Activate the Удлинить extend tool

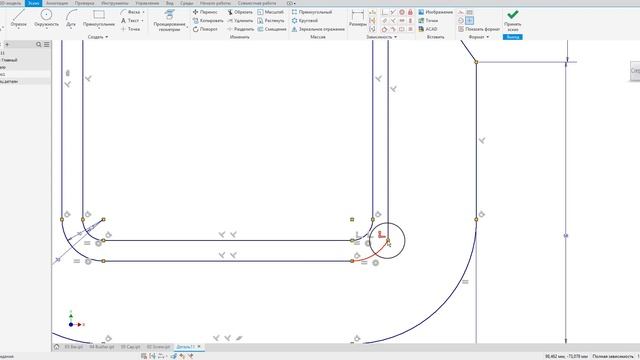tap(240, 20)
